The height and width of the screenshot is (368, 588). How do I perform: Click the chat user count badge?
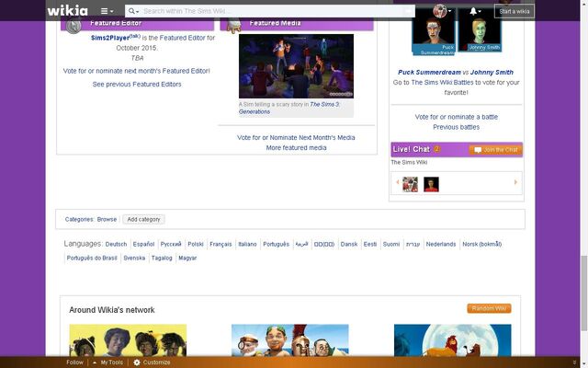(x=437, y=149)
